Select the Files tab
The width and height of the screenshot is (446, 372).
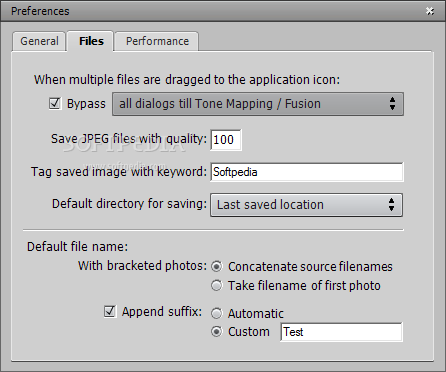(x=91, y=41)
